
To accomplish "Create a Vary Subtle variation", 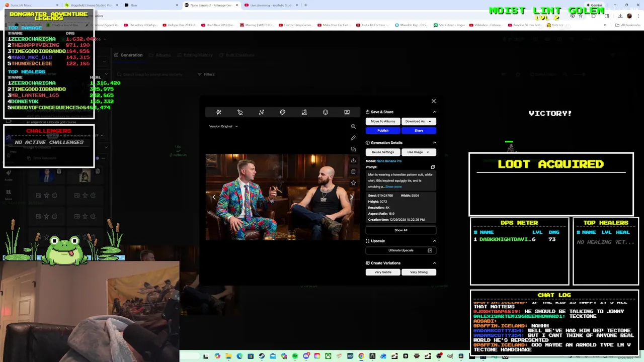I will 383,272.
